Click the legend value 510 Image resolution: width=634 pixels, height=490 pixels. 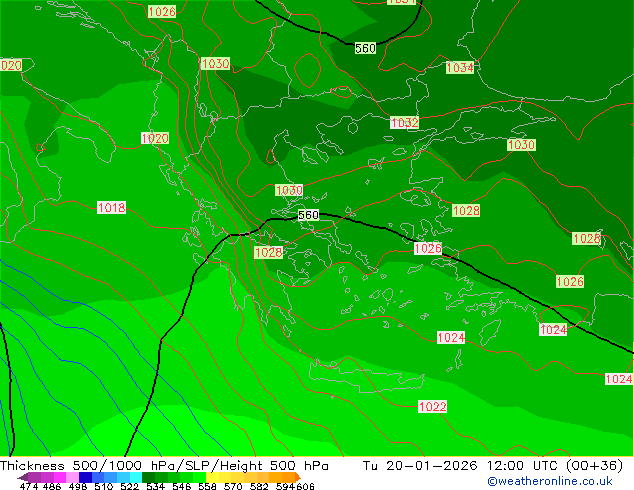[x=104, y=486]
